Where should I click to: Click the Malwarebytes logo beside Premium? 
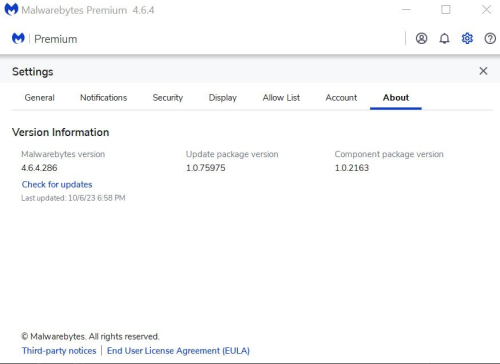click(18, 39)
